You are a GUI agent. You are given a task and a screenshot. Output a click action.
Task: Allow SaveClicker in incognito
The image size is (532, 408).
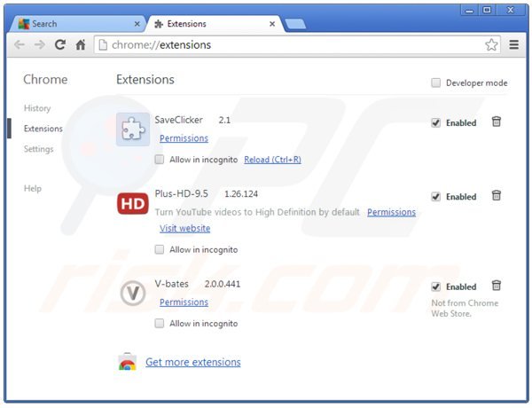click(159, 160)
